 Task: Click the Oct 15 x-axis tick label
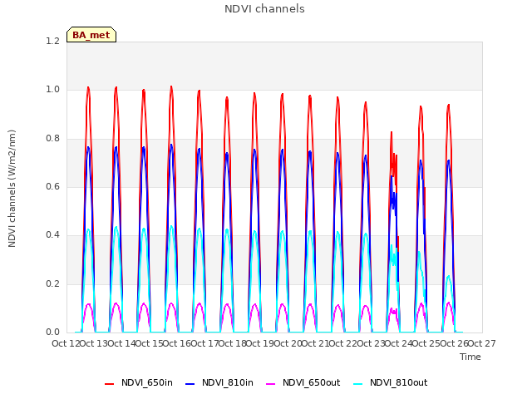[150, 343]
